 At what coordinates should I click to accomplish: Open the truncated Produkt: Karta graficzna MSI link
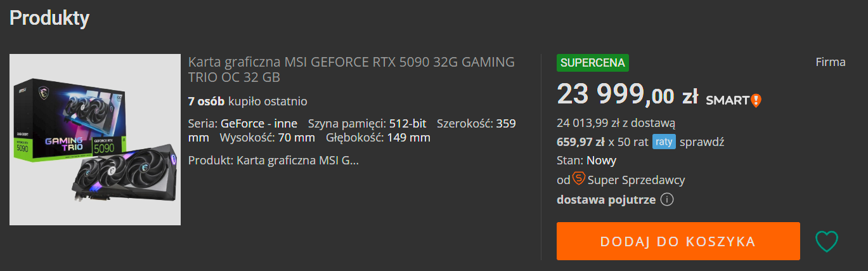tap(273, 160)
